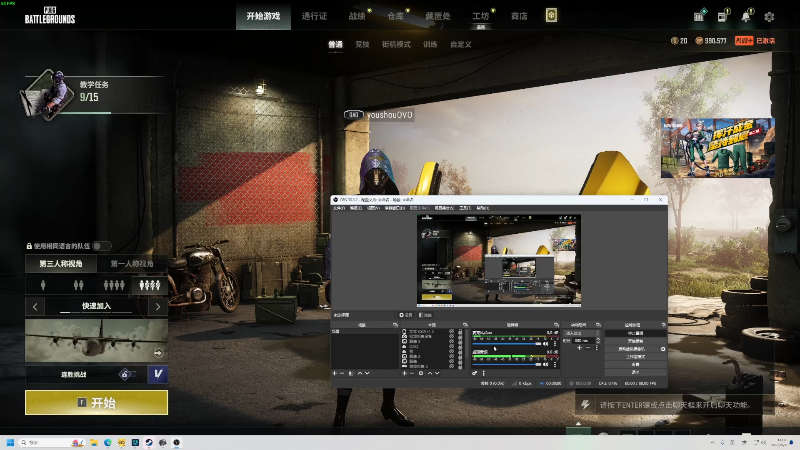
Task: Open the 商店 tab
Action: (x=519, y=16)
